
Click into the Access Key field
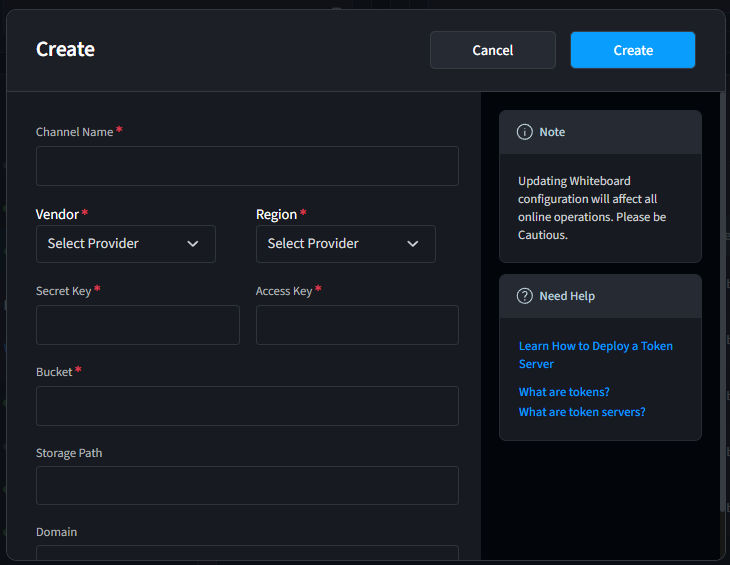click(357, 325)
